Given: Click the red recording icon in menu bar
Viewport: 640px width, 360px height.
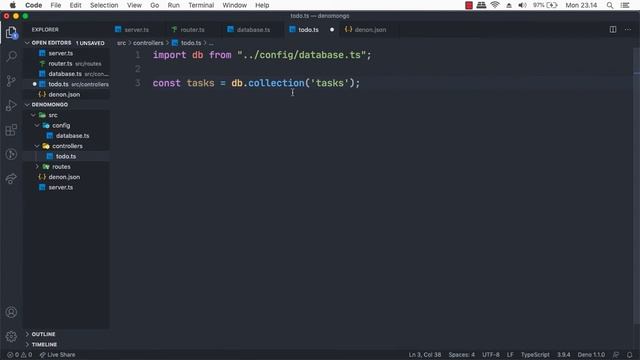Looking at the screenshot, I should [469, 5].
